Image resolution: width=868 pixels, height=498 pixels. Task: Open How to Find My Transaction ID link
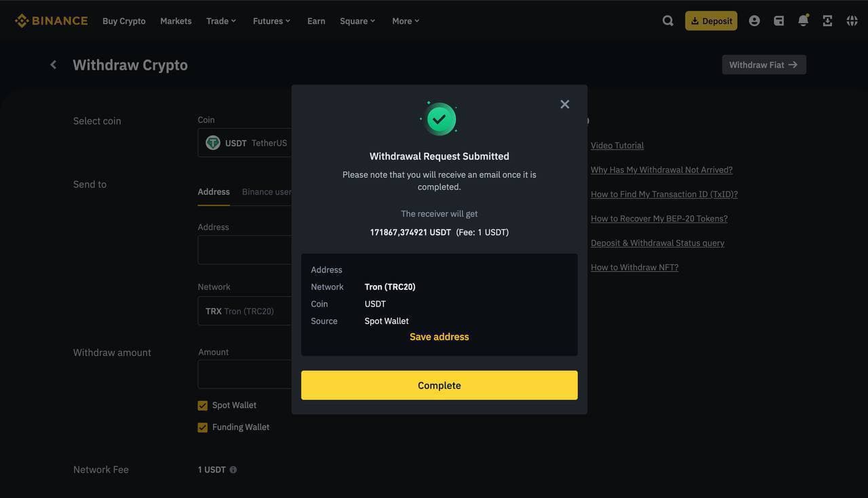pyautogui.click(x=664, y=194)
